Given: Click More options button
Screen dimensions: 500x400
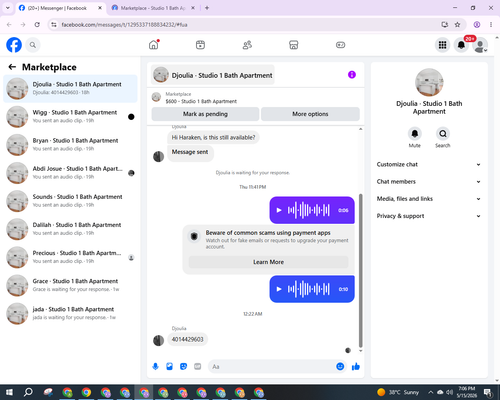Looking at the screenshot, I should pyautogui.click(x=310, y=114).
